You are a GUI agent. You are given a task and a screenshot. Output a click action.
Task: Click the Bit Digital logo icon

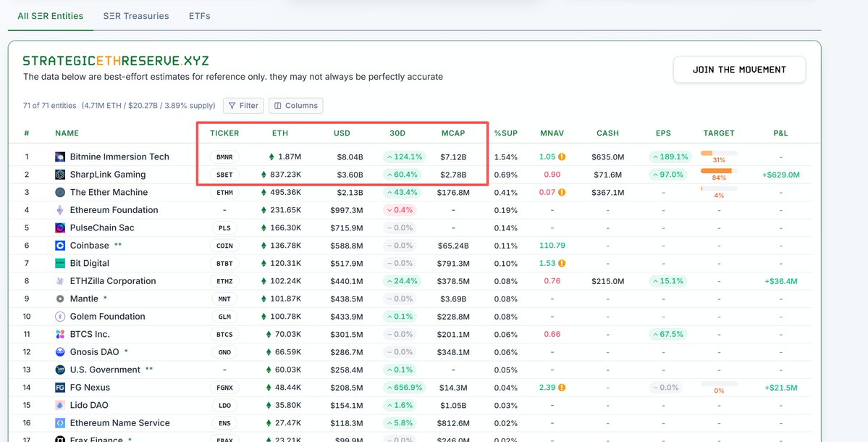pos(60,263)
